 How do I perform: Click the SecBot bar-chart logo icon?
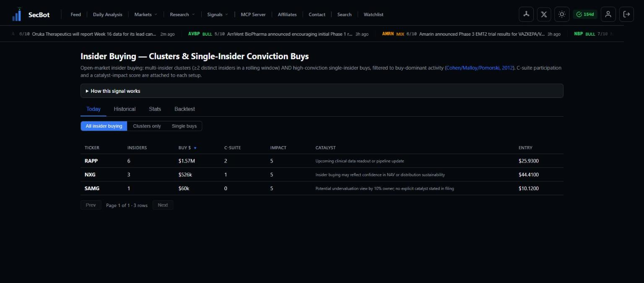[17, 14]
